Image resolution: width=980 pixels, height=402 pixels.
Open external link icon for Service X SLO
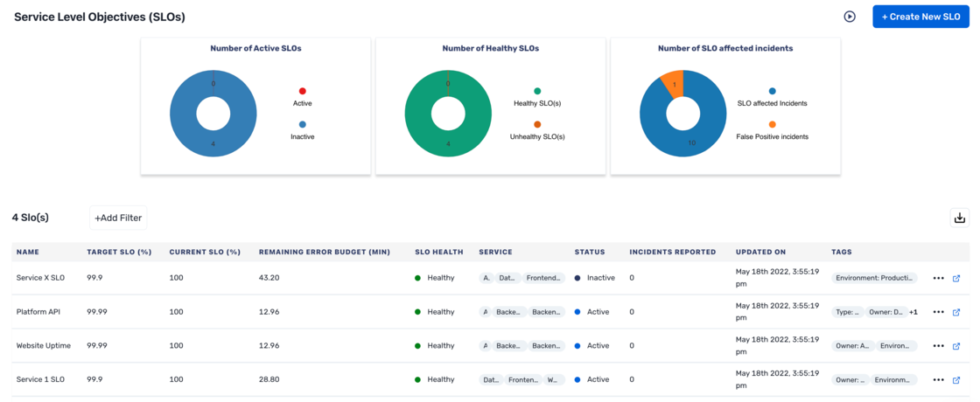[x=955, y=279]
